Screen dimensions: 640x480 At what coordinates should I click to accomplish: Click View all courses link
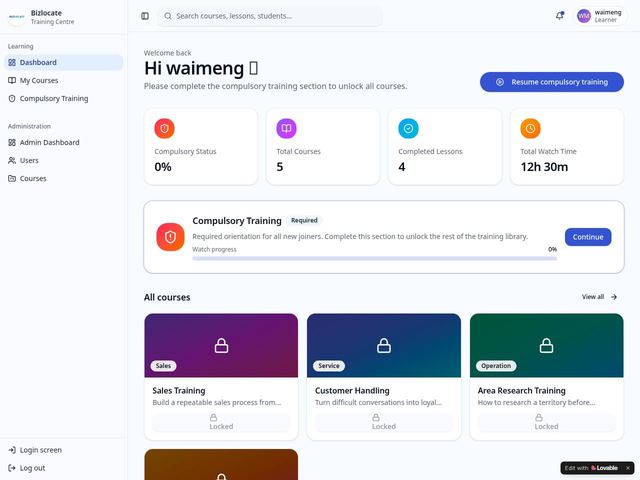599,297
